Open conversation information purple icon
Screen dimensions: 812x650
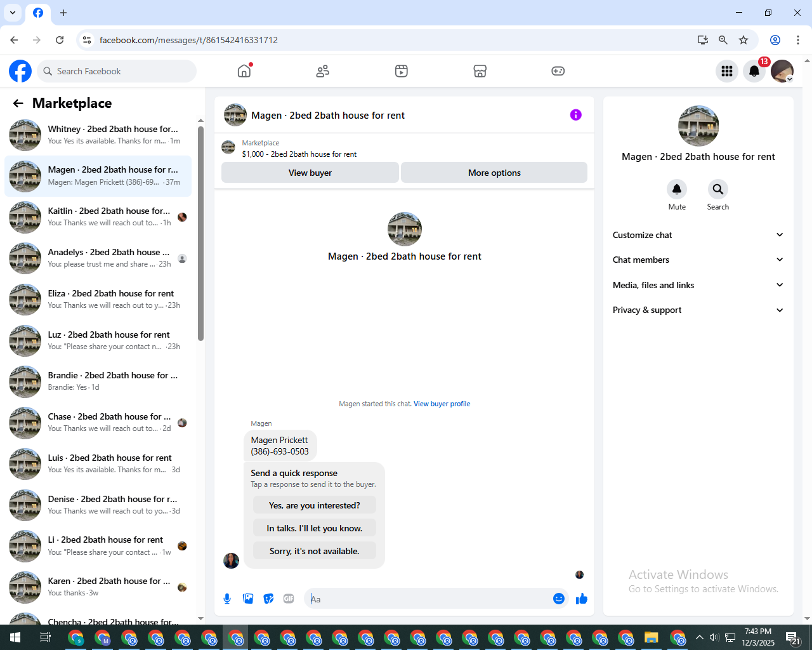576,115
